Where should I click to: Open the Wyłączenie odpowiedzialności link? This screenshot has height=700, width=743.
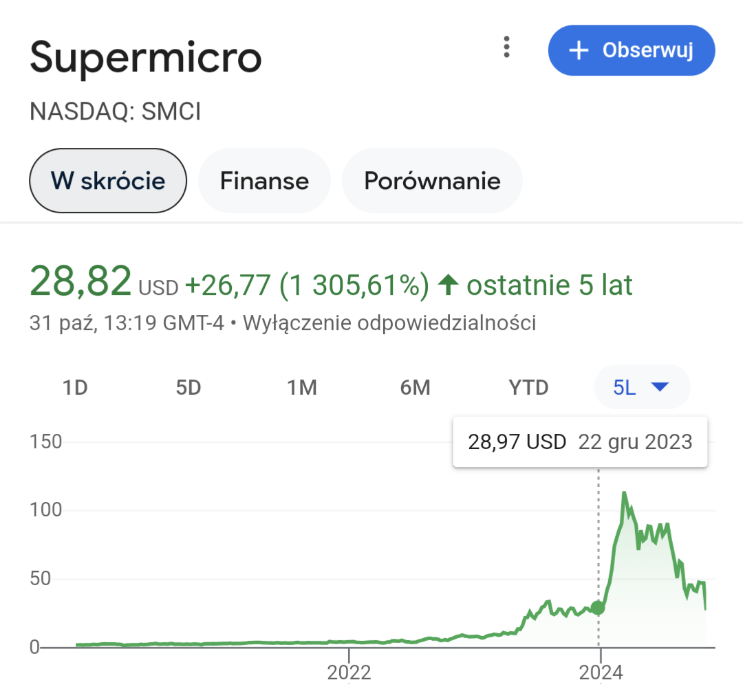click(x=389, y=322)
